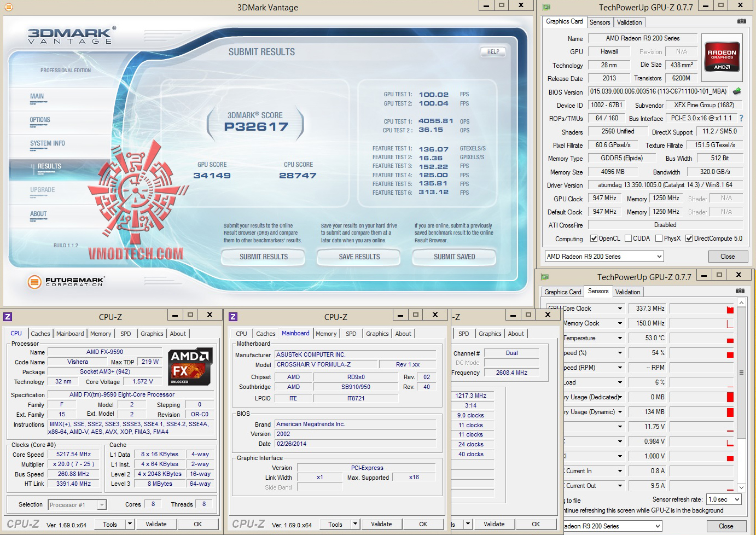Viewport: 756px width, 535px height.
Task: Click the Temperature reading 53.0 °C
Action: (x=648, y=338)
